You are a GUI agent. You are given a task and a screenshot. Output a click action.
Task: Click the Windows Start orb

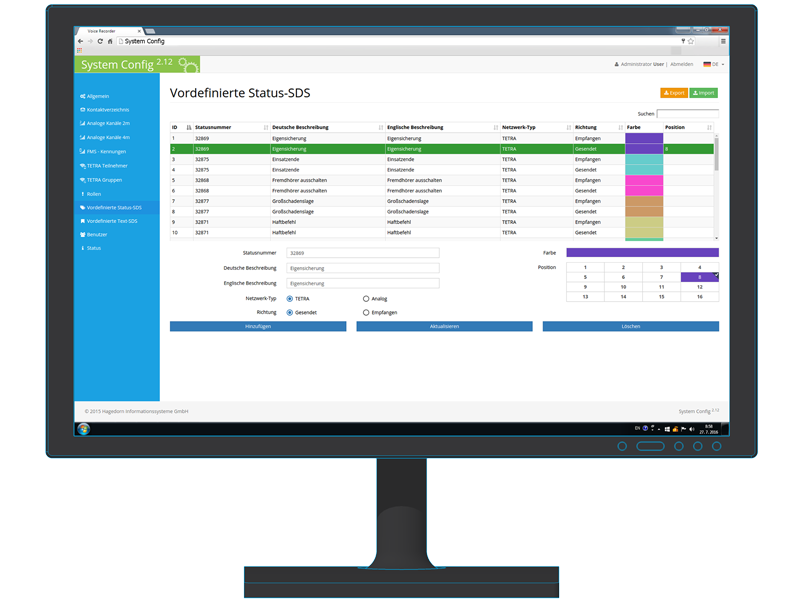pyautogui.click(x=84, y=428)
